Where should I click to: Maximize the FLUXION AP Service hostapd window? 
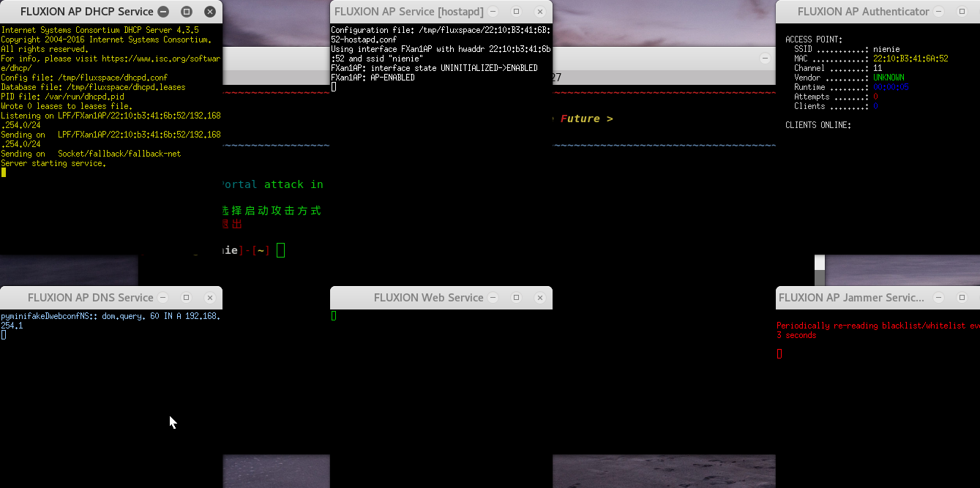click(x=517, y=12)
